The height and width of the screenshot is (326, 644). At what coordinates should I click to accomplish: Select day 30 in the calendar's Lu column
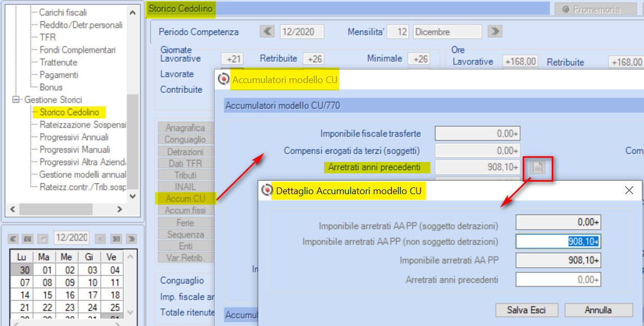tap(22, 270)
